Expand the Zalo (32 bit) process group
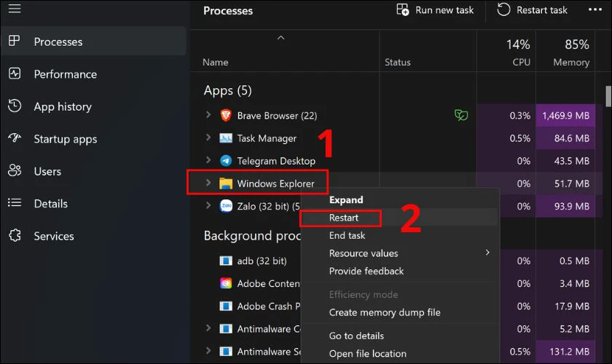The image size is (612, 364). coord(208,205)
